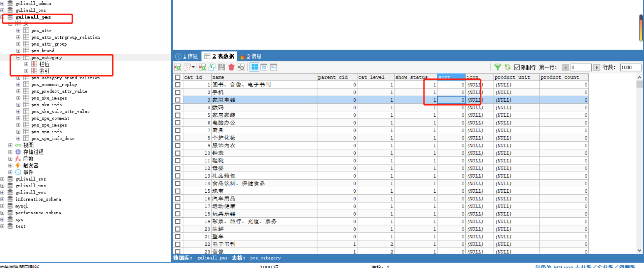Click the views node glasses icon
Screen dimensions: 644x268
click(x=18, y=145)
